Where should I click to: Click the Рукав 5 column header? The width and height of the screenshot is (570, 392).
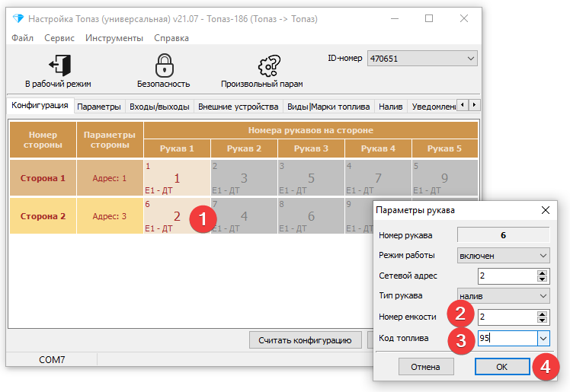(444, 149)
